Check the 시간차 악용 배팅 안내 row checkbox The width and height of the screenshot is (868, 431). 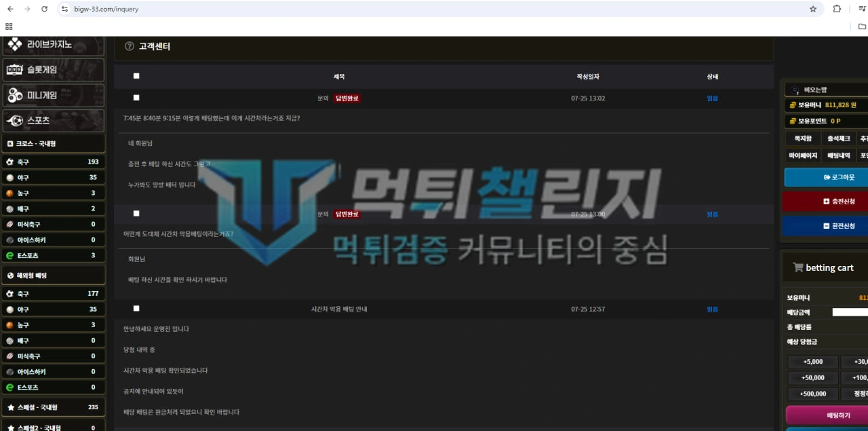(136, 308)
